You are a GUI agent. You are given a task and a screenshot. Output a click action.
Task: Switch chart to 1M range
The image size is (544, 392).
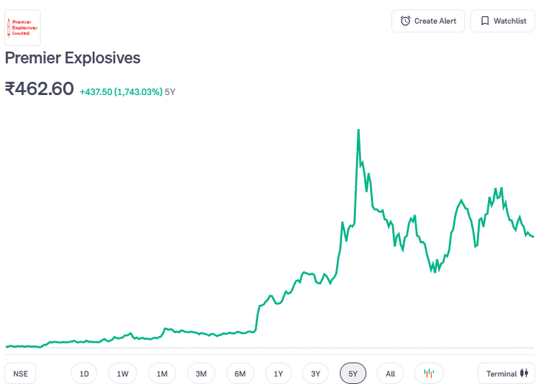pyautogui.click(x=162, y=374)
